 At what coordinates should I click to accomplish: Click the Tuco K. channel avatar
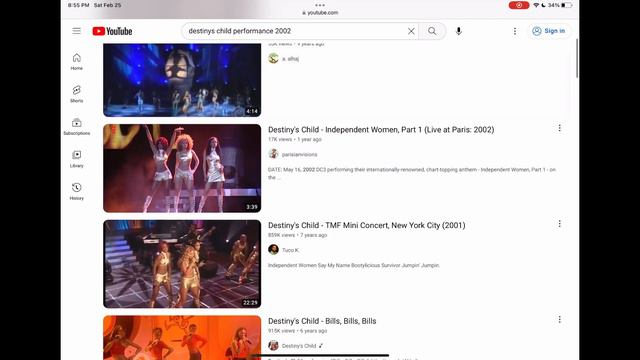tap(273, 249)
